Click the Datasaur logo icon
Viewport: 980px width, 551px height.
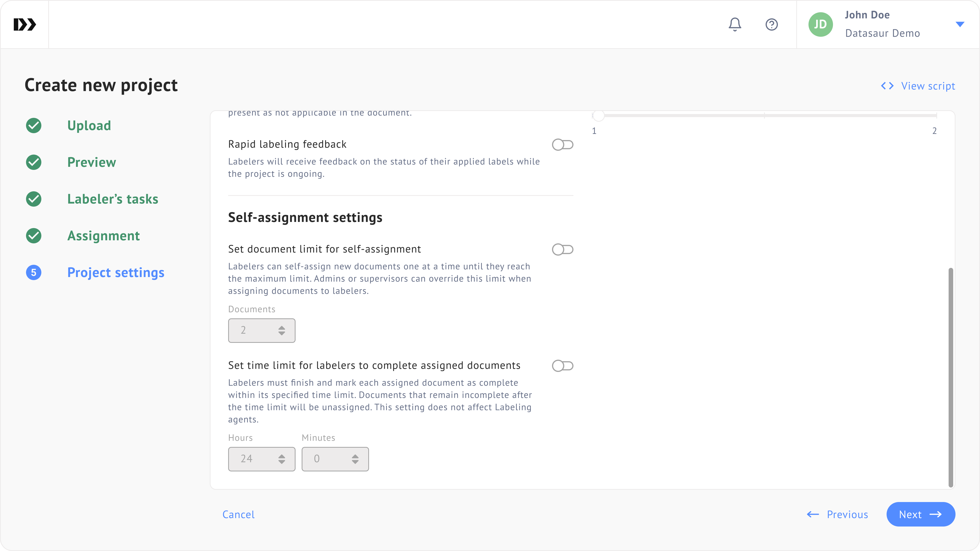[25, 24]
